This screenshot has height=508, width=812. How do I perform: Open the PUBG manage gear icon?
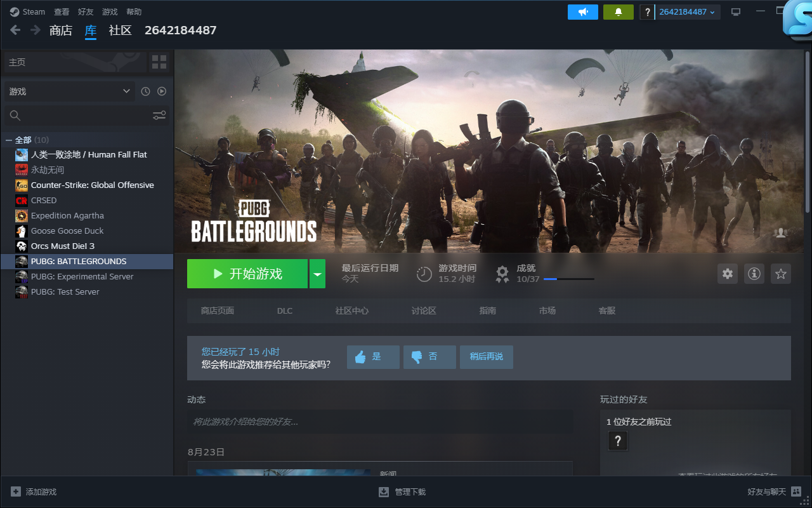coord(728,274)
